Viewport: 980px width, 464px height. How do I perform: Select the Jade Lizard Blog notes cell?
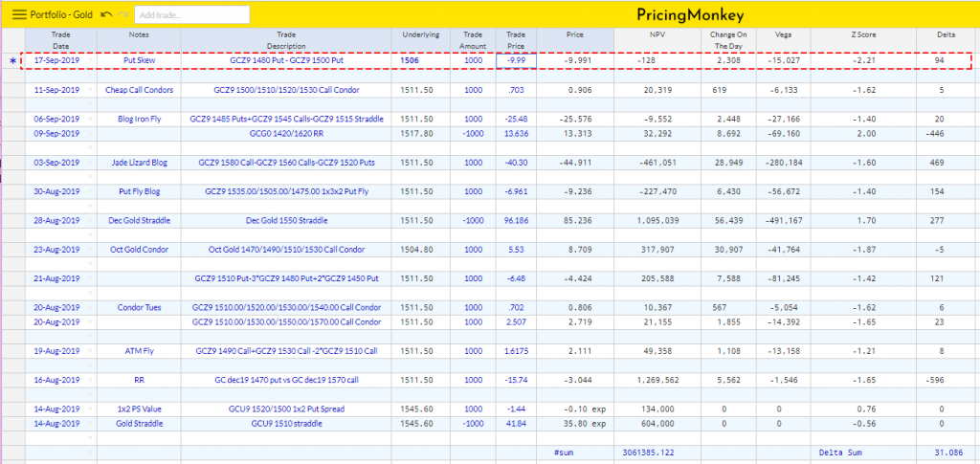point(139,163)
